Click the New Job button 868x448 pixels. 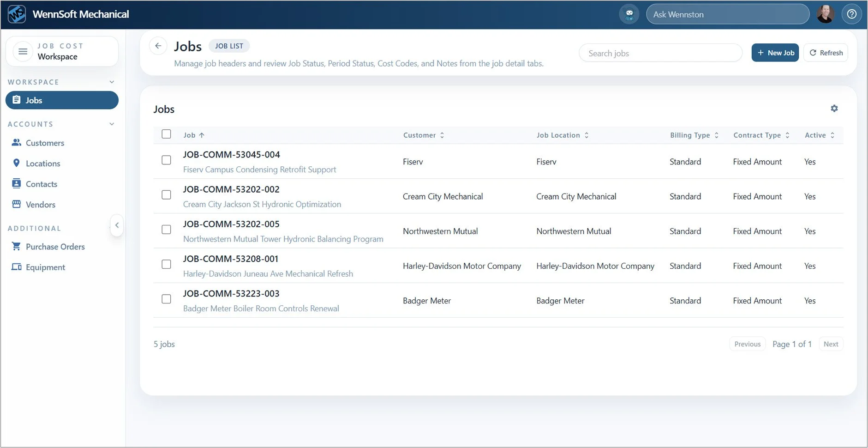(x=775, y=53)
